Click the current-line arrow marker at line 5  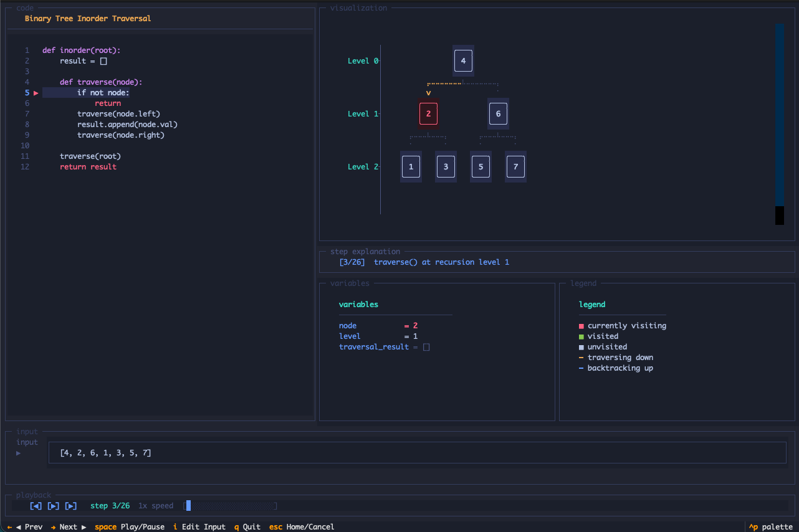36,93
